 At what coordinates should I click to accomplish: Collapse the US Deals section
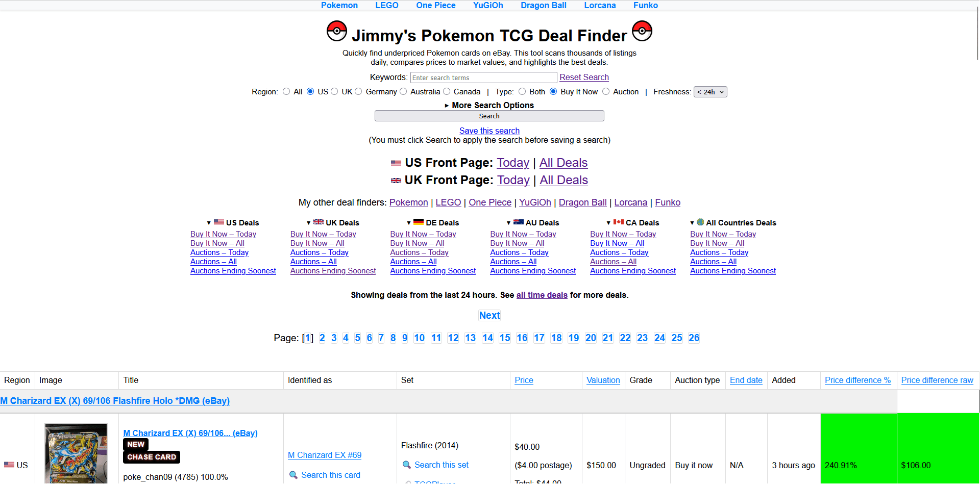pos(209,222)
